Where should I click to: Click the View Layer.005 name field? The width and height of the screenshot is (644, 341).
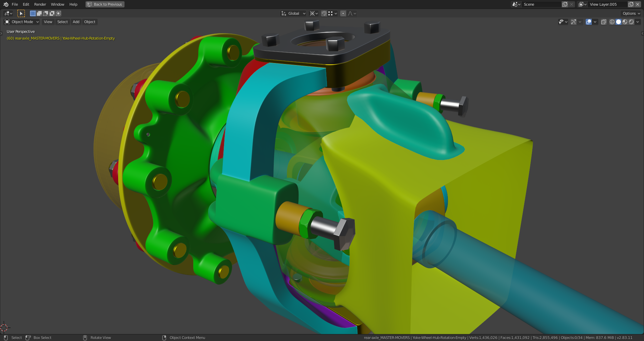pyautogui.click(x=607, y=4)
